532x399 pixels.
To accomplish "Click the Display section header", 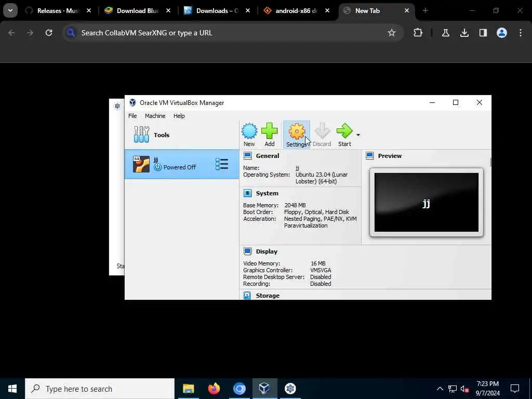I will coord(267,251).
